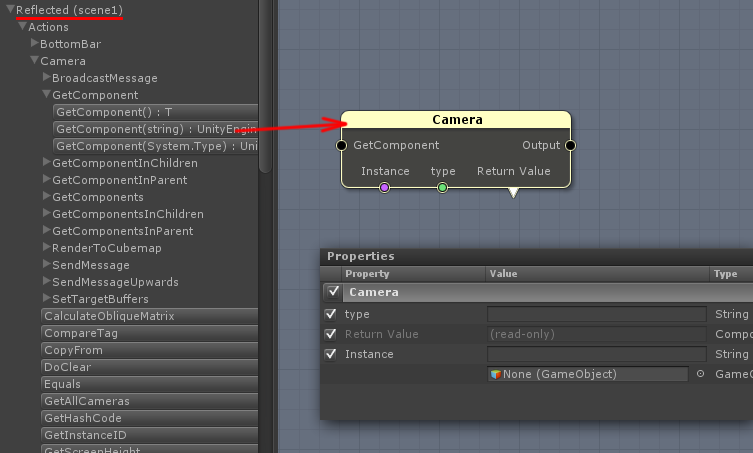The width and height of the screenshot is (753, 453).
Task: Click the GetInstanceID action button
Action: click(x=150, y=435)
